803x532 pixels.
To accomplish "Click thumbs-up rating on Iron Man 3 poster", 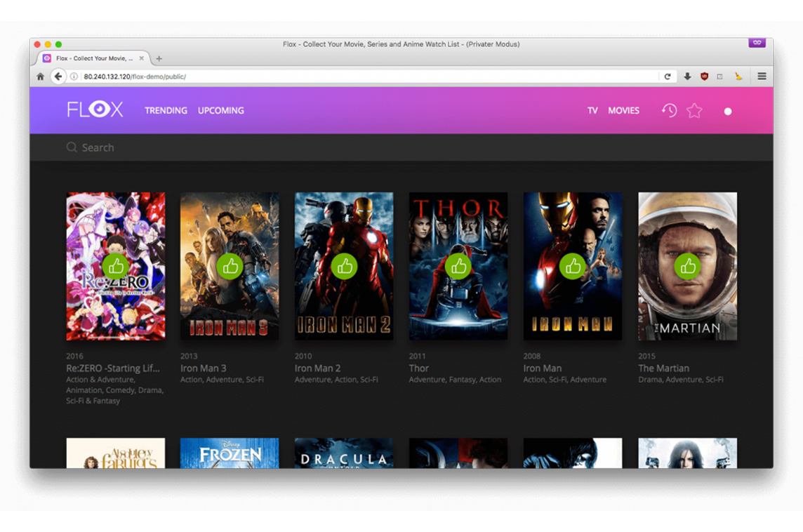I will (x=230, y=266).
